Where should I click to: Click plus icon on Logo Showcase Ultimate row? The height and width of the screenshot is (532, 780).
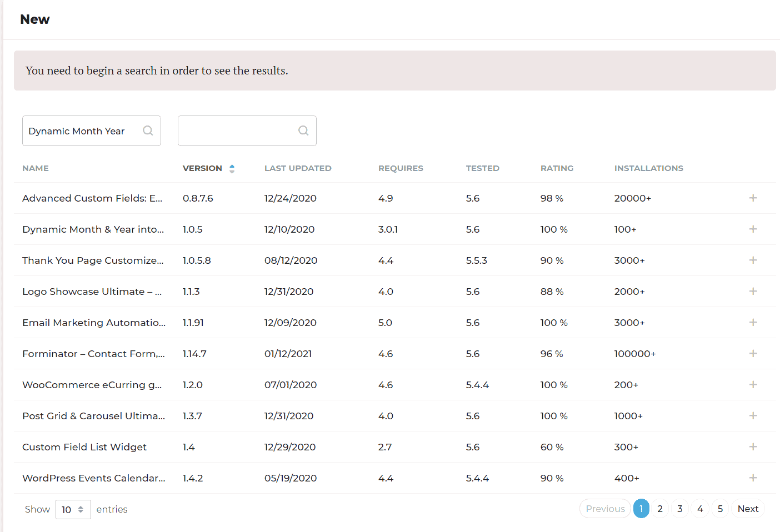point(753,292)
